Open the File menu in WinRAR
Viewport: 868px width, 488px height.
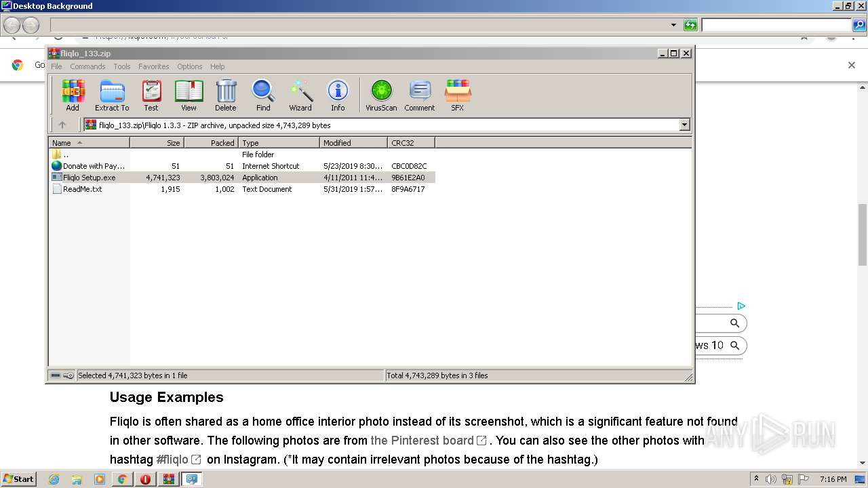tap(56, 66)
